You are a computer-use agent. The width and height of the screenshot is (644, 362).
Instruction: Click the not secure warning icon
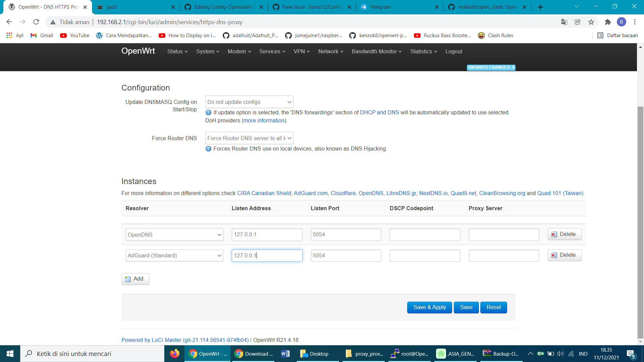[x=53, y=22]
